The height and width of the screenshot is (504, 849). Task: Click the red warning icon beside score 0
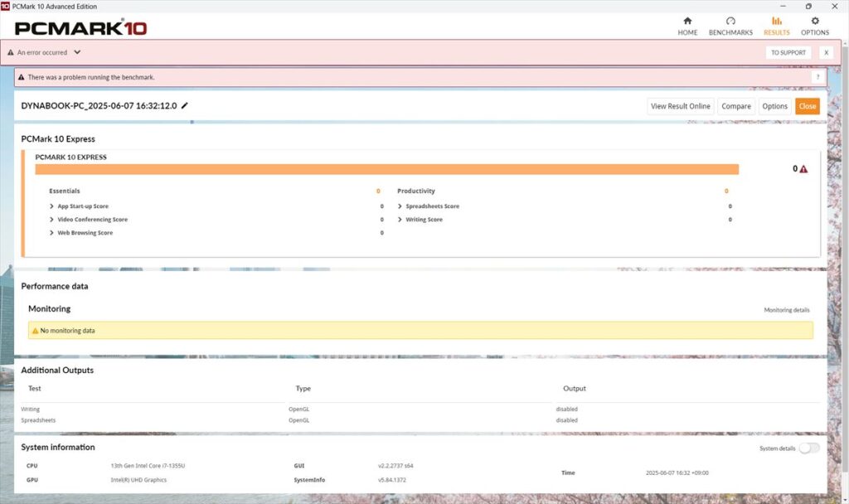coord(803,169)
